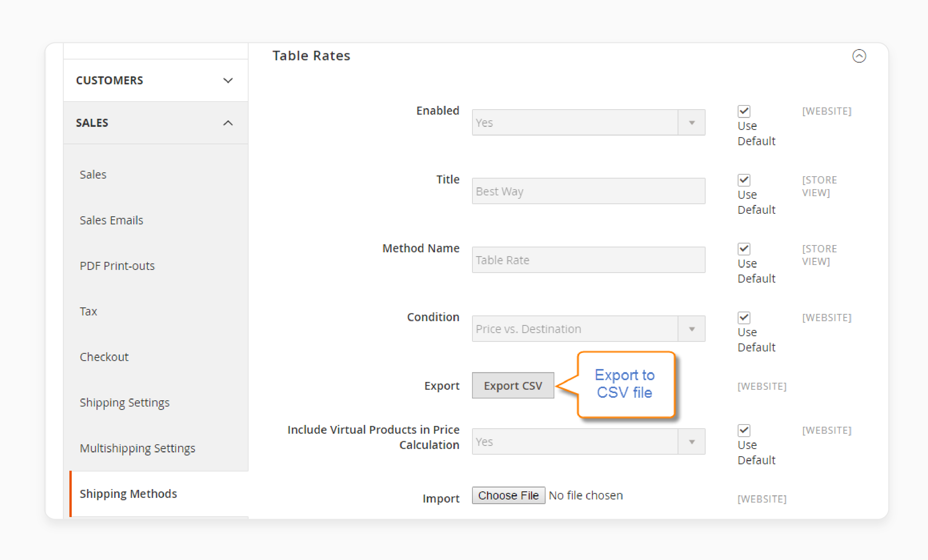Collapse the SALES sidebar section
Screen dimensions: 928x560
156,123
